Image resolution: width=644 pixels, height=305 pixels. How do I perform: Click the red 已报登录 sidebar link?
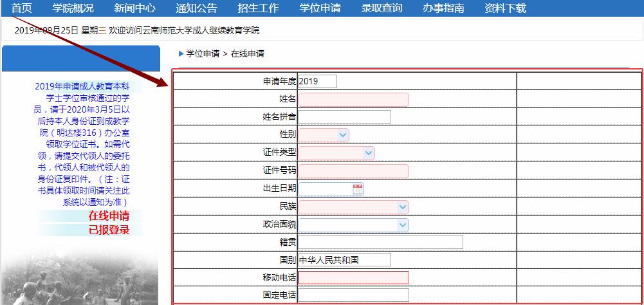[109, 230]
